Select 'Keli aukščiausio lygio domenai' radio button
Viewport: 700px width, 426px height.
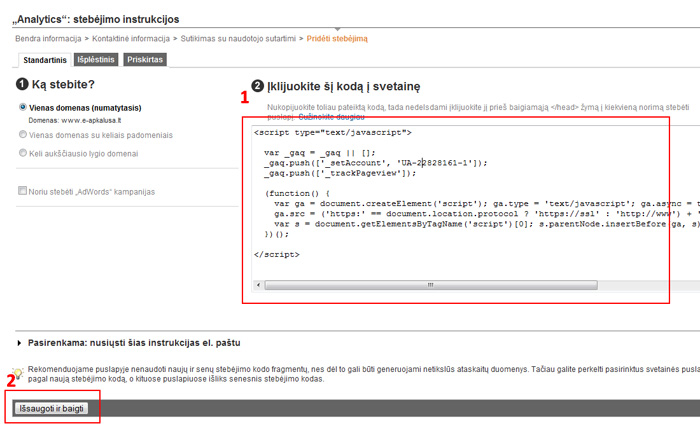tap(23, 153)
